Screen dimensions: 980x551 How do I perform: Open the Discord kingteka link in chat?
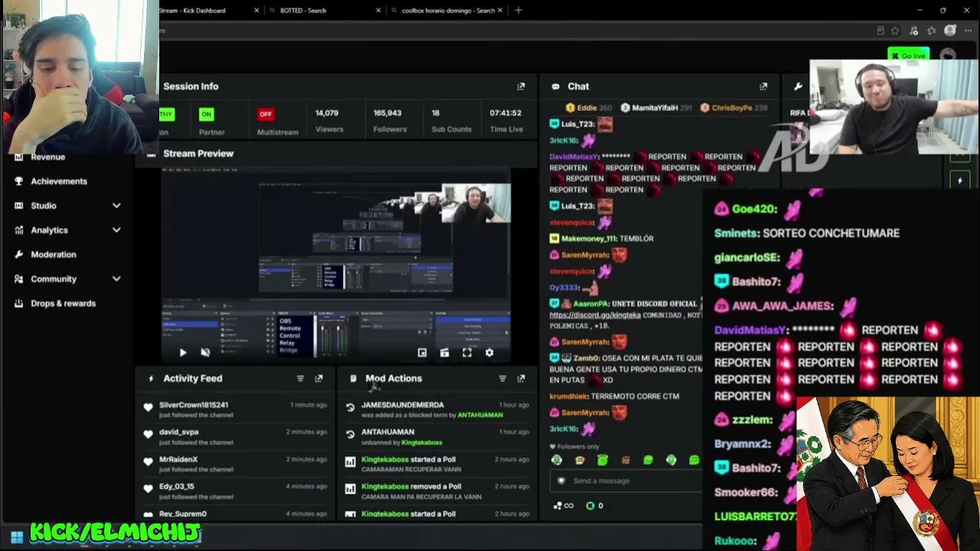pyautogui.click(x=594, y=315)
